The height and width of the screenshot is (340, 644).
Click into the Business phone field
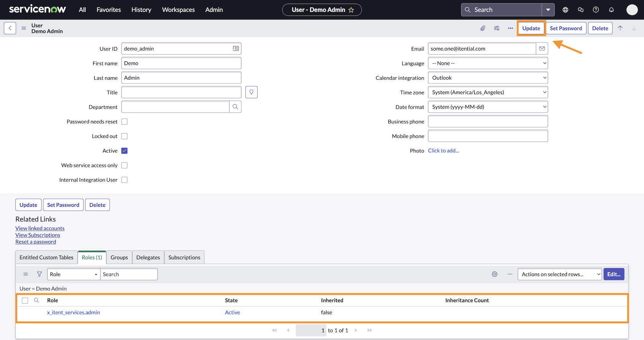[488, 121]
